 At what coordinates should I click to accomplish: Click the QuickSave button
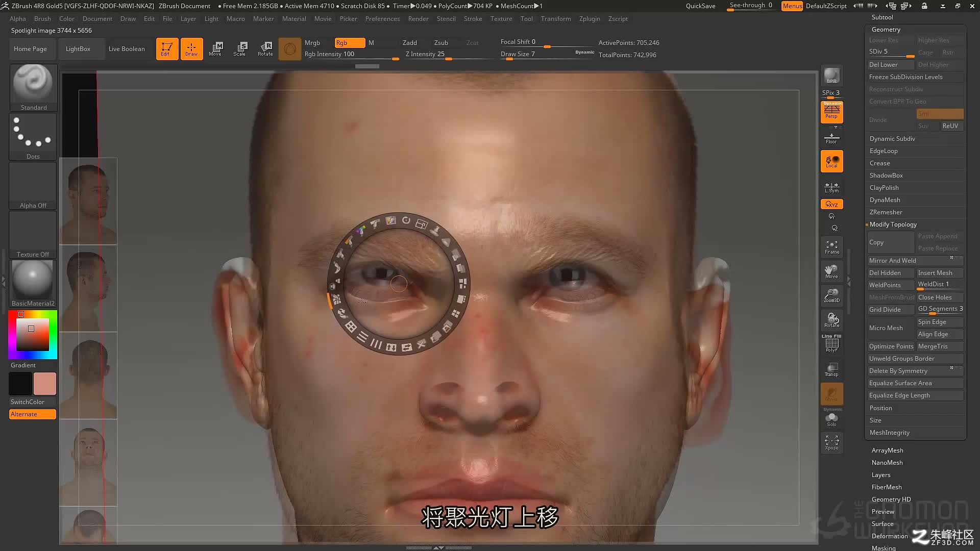pos(700,6)
